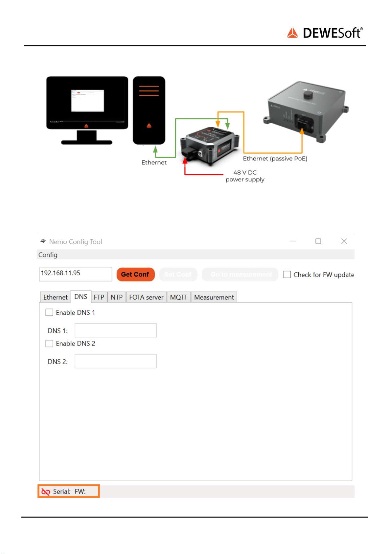Minimize the Nemo Config Tool window
The width and height of the screenshot is (392, 554).
point(293,241)
